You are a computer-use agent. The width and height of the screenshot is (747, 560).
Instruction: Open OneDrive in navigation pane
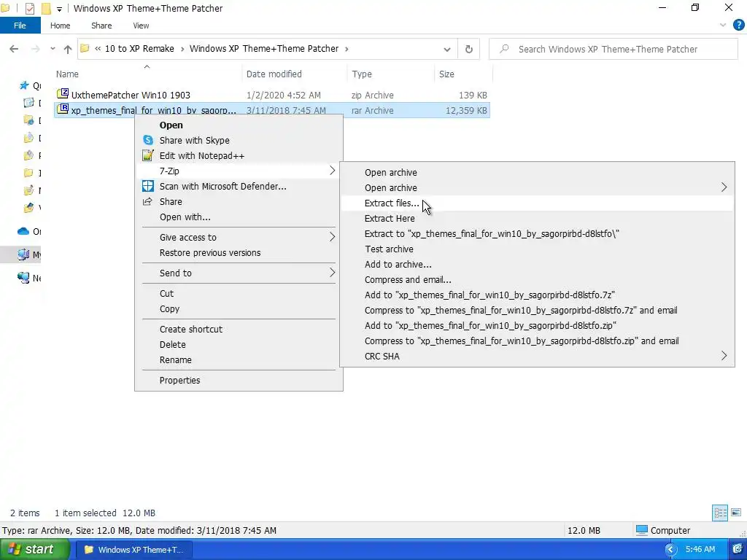29,231
